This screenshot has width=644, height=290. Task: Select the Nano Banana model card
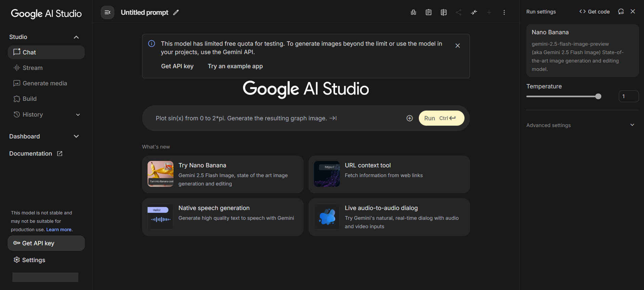coord(582,51)
